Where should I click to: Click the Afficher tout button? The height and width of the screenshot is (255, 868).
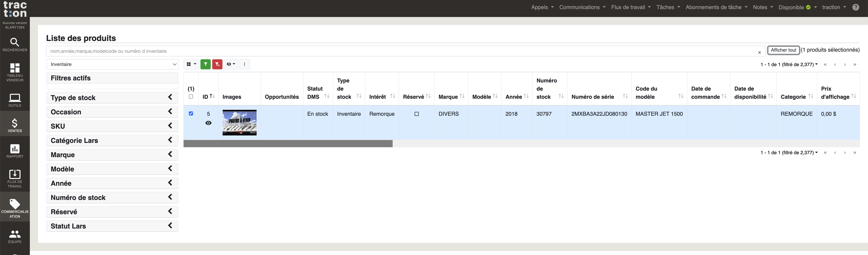783,50
